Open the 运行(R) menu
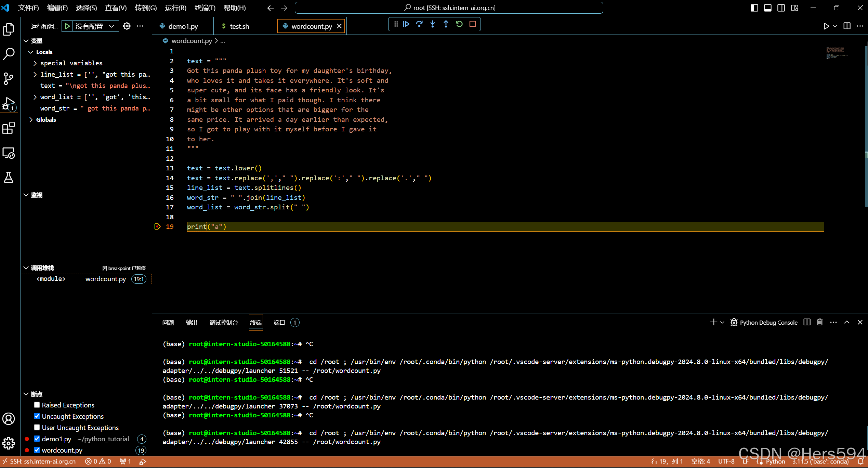868x468 pixels. point(175,8)
